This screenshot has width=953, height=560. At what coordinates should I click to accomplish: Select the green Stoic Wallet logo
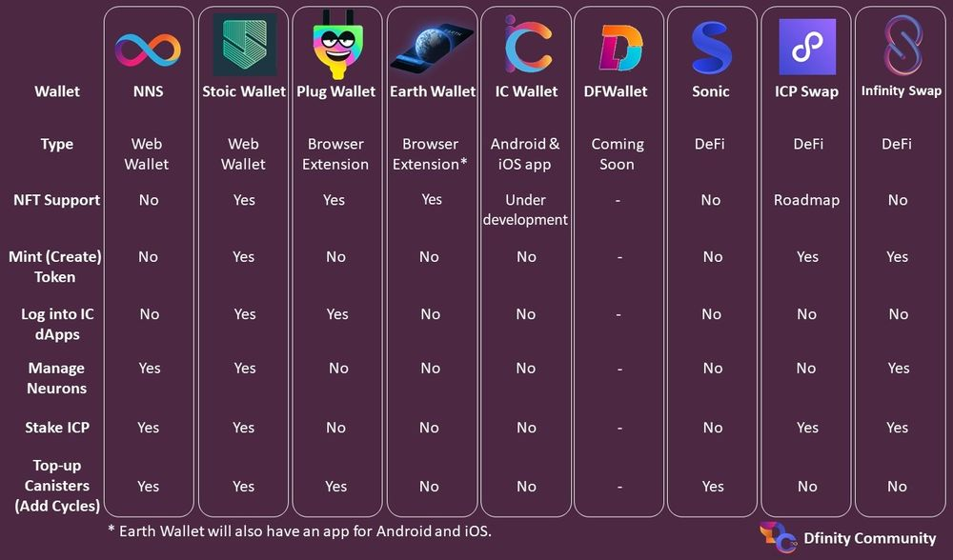[244, 45]
